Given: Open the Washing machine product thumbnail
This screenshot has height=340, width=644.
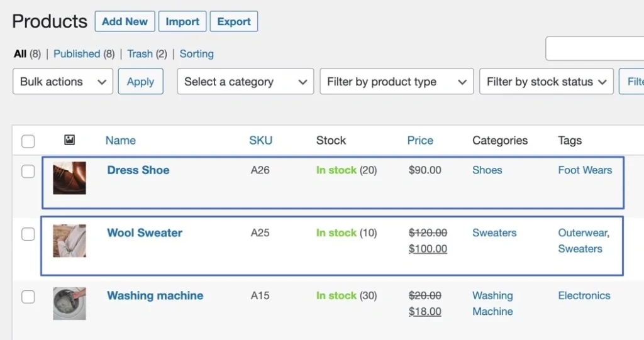Looking at the screenshot, I should pyautogui.click(x=69, y=304).
